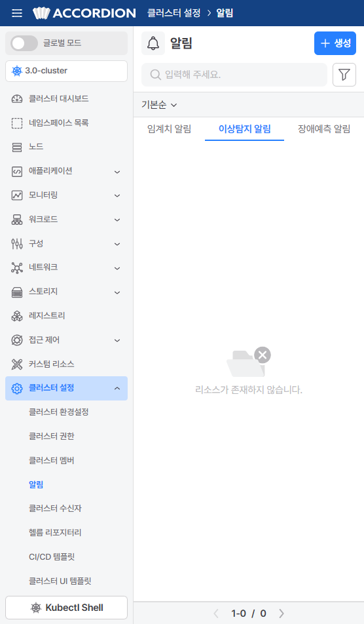
Task: Click the 1-0 / 0 pagination text
Action: (249, 614)
